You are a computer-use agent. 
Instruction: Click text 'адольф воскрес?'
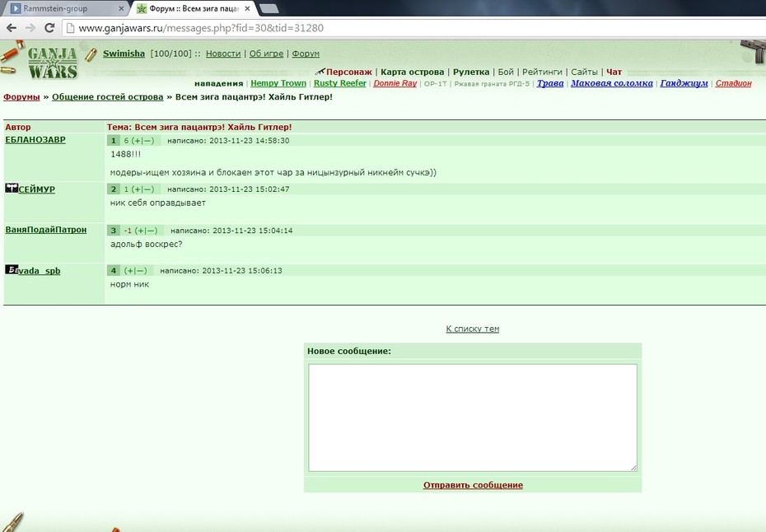click(x=146, y=244)
